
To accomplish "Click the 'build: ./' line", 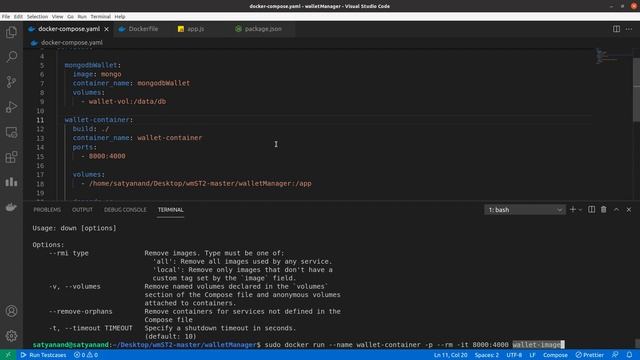I will click(x=91, y=129).
